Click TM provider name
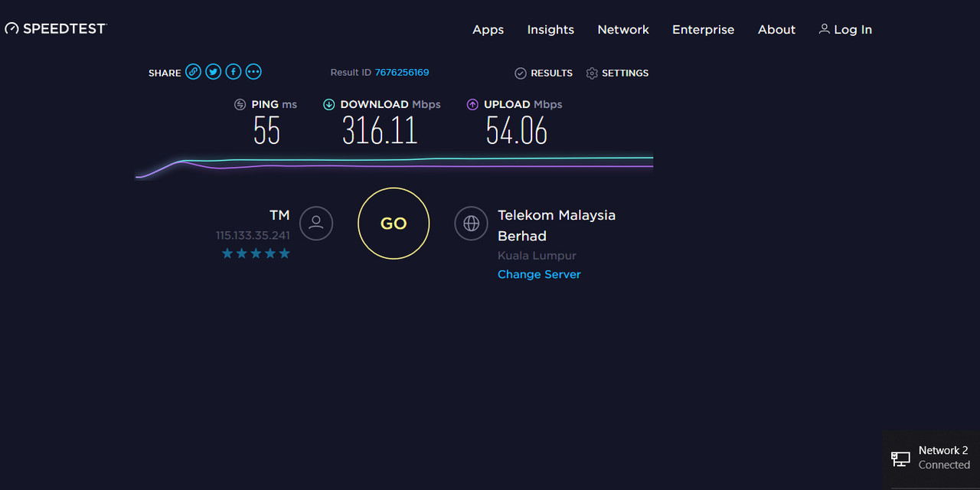Viewport: 980px width, 490px height. pyautogui.click(x=279, y=215)
